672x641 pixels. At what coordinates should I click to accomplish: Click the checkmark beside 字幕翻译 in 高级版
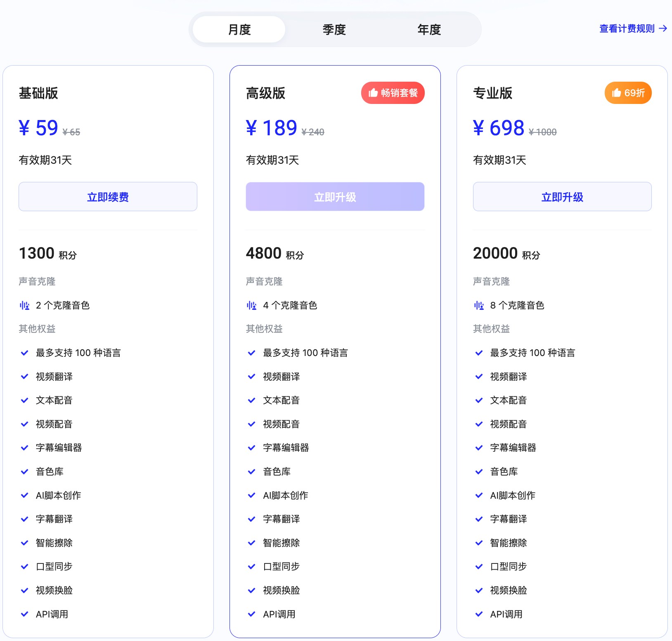tap(251, 519)
